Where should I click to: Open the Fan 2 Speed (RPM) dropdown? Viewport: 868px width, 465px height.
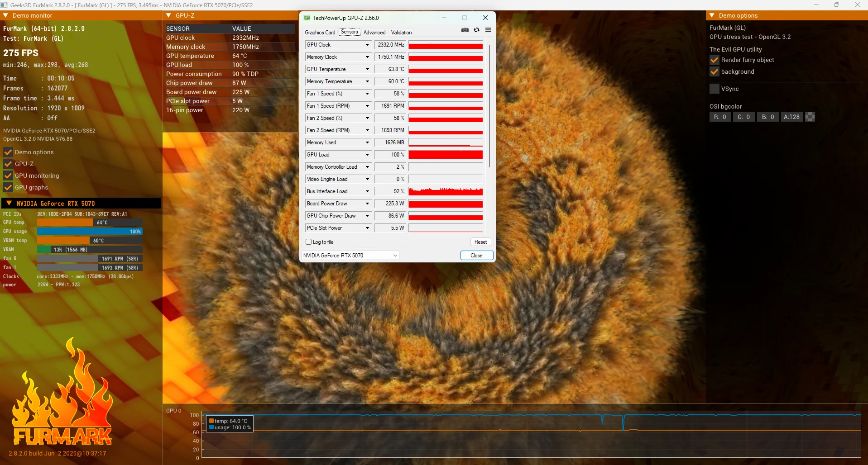pos(367,130)
